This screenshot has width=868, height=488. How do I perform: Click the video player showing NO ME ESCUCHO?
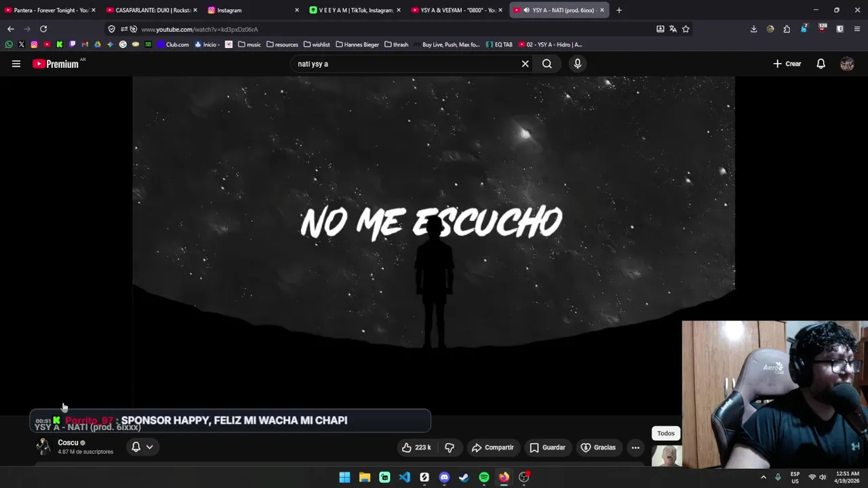point(434,244)
